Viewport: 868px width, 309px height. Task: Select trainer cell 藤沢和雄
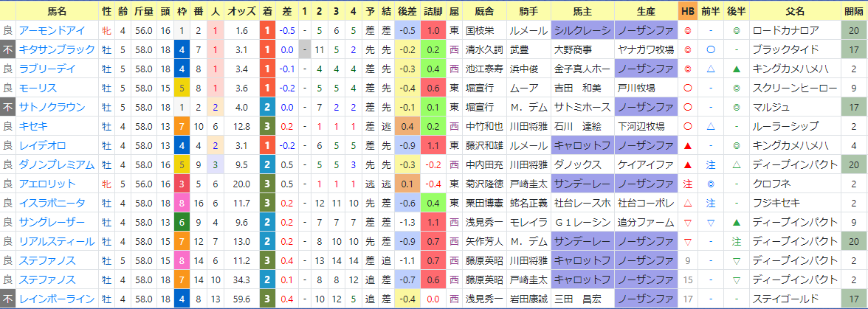pos(484,145)
